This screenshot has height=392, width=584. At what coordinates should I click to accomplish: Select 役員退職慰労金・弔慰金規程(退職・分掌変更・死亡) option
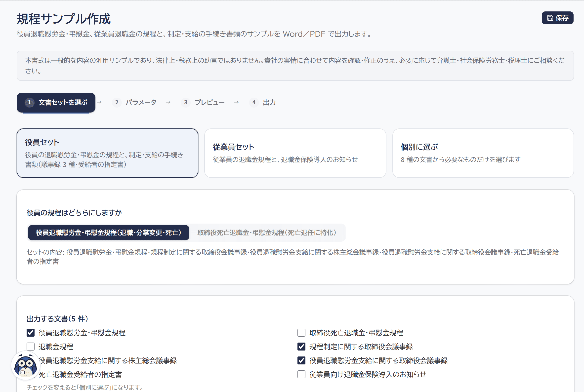click(x=109, y=233)
